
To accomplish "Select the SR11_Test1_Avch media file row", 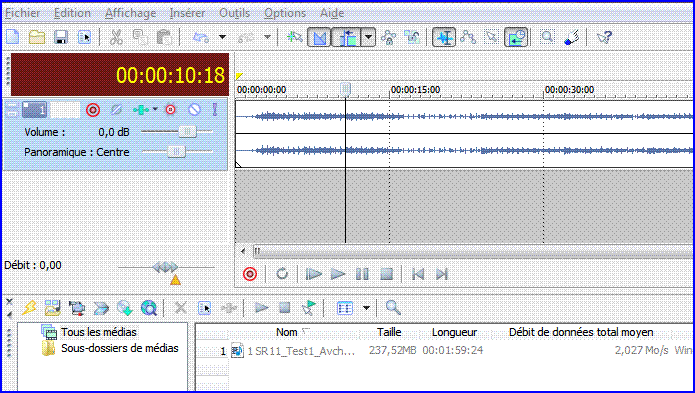I will point(443,350).
